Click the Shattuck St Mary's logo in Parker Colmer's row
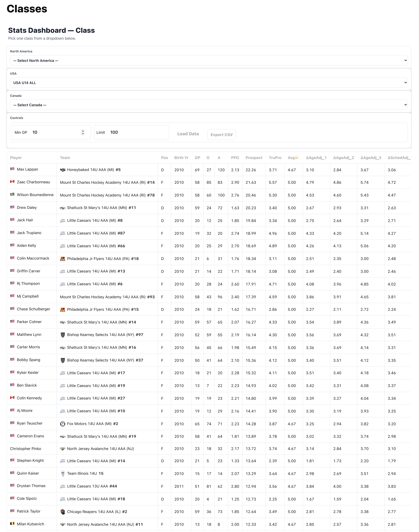This screenshot has height=532, width=419. (x=63, y=322)
